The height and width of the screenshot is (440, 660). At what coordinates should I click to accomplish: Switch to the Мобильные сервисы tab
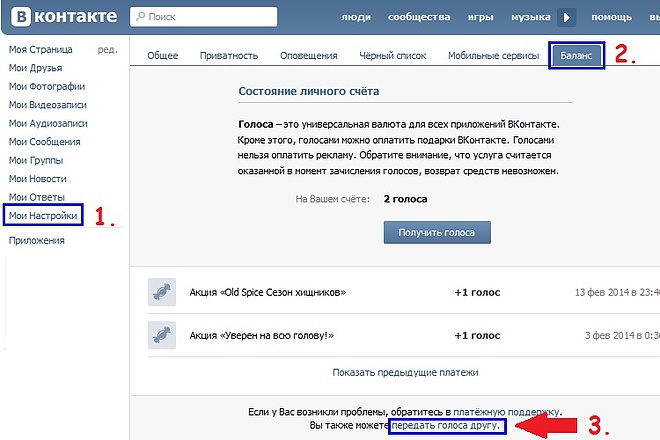(x=493, y=56)
